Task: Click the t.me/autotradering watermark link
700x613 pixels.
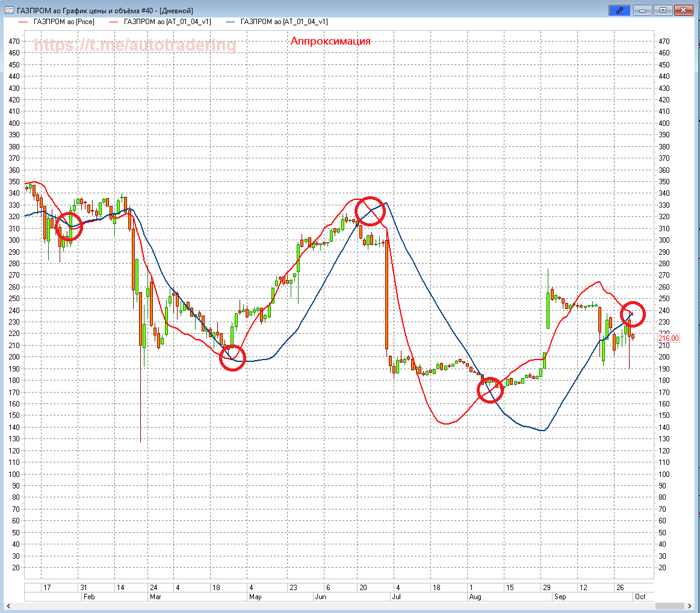Action: point(135,45)
